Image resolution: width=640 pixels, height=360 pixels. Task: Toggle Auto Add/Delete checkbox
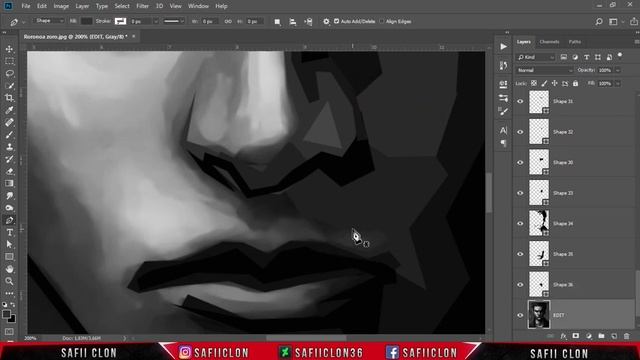(x=336, y=21)
